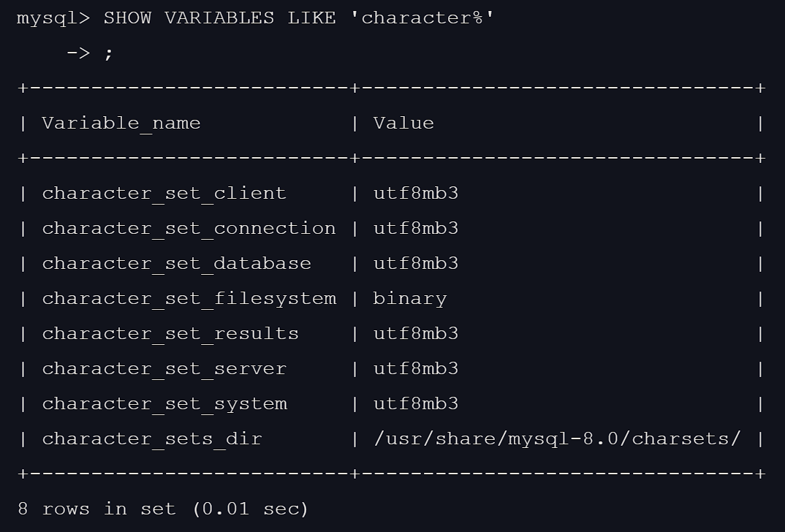Viewport: 785px width, 532px height.
Task: Click the utf8mb3 value of character_set_server
Action: pos(415,369)
